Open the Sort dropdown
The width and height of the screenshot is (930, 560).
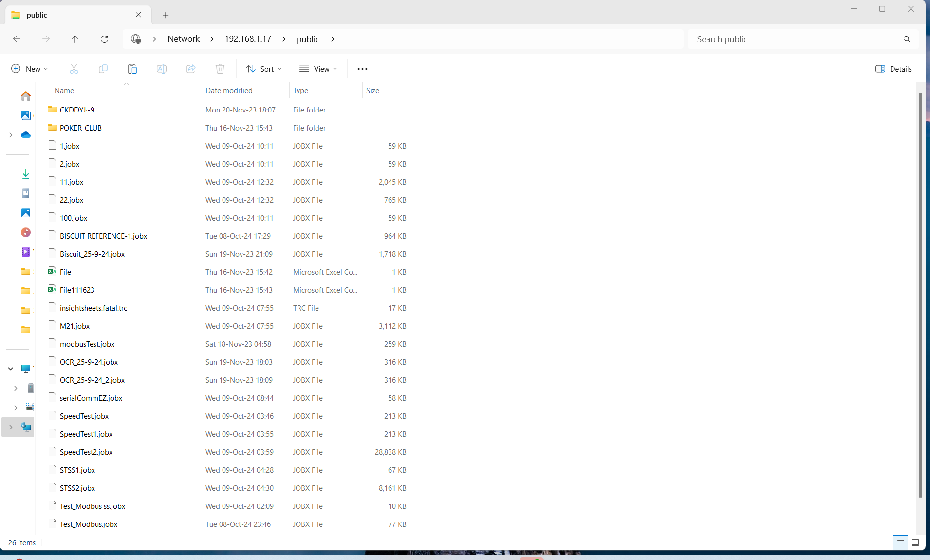(263, 69)
